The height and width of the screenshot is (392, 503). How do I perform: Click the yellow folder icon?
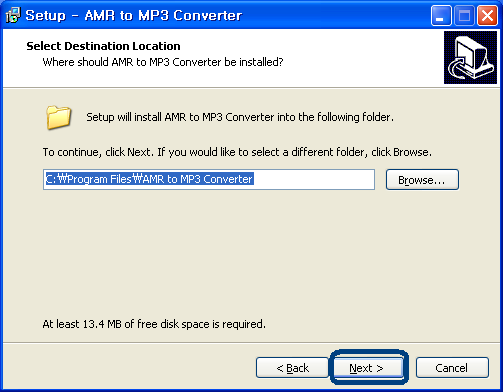58,117
